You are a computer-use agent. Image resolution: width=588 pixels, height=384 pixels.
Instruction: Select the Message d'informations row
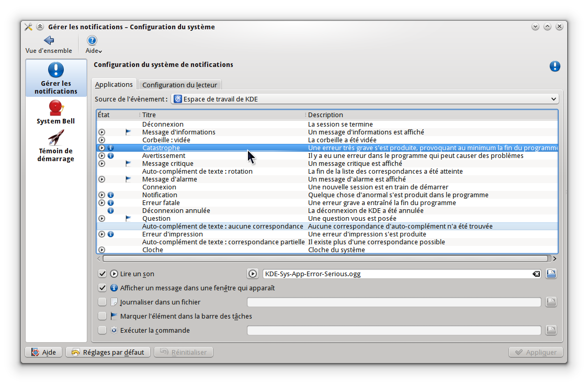pos(327,132)
